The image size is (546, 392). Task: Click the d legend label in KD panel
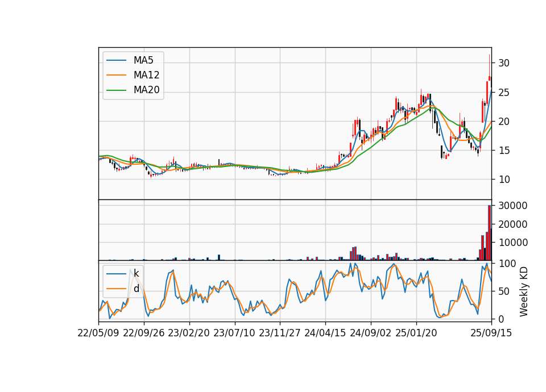tap(136, 289)
